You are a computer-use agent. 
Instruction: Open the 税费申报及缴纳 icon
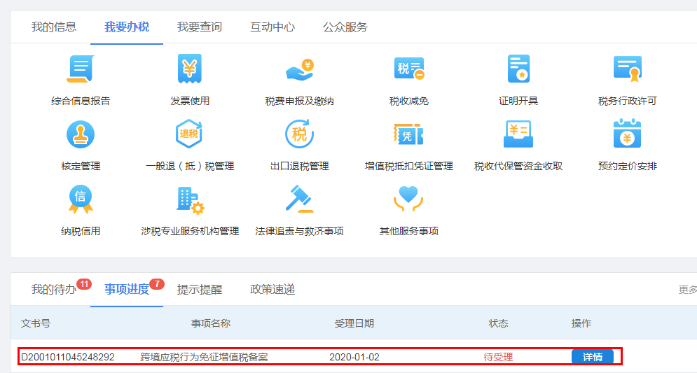pyautogui.click(x=300, y=70)
